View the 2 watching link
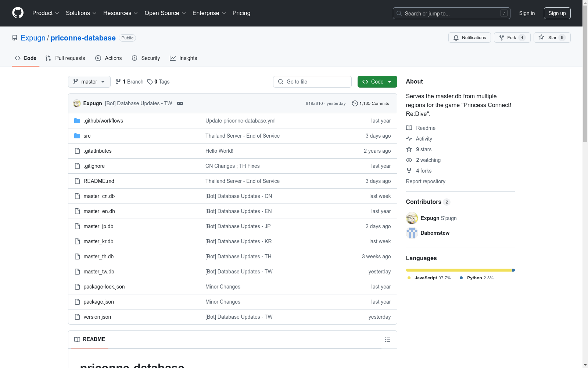This screenshot has height=368, width=588. click(423, 160)
